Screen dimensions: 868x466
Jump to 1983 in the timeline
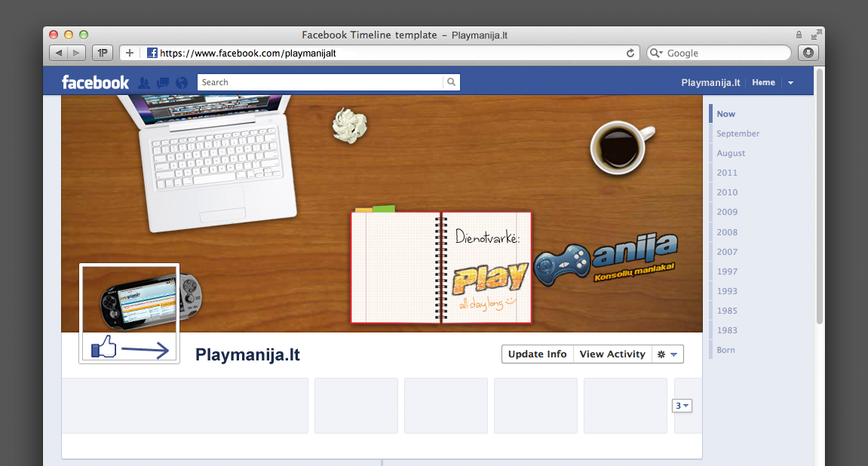(727, 330)
